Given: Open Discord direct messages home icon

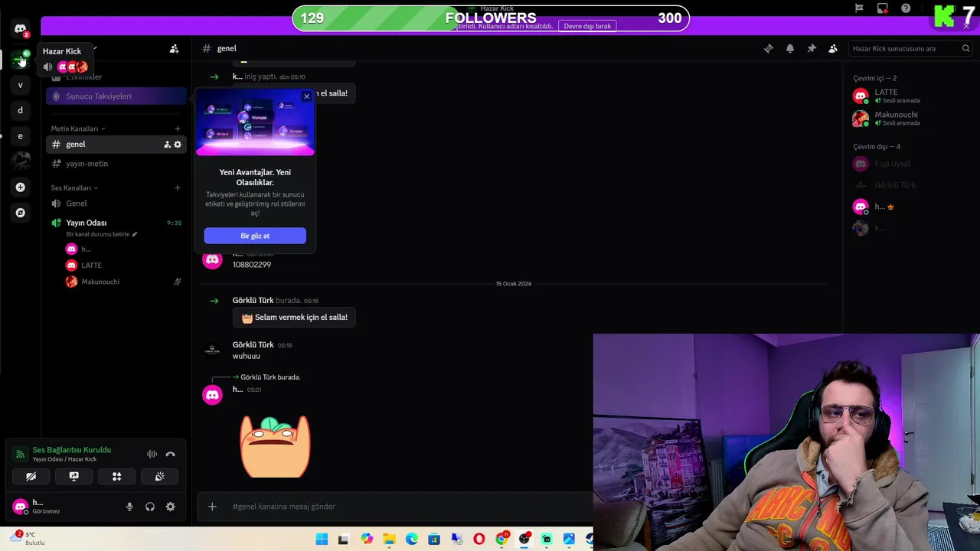Looking at the screenshot, I should 21,29.
